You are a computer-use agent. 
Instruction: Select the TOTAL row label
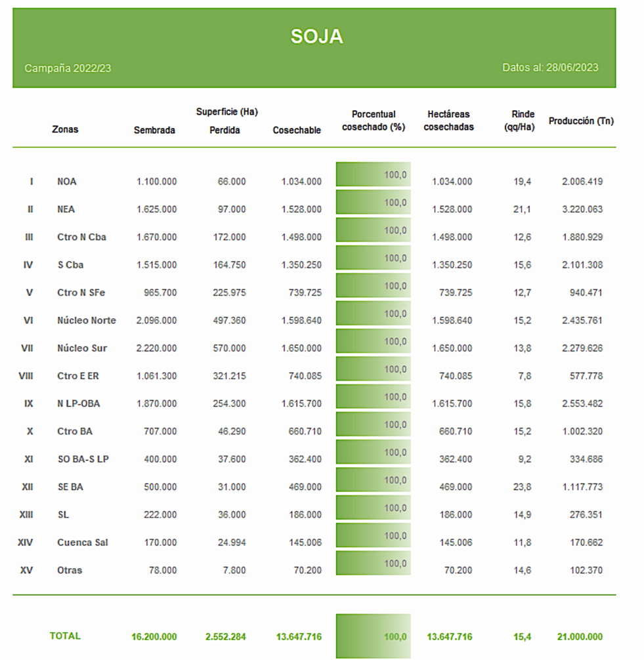tap(65, 636)
